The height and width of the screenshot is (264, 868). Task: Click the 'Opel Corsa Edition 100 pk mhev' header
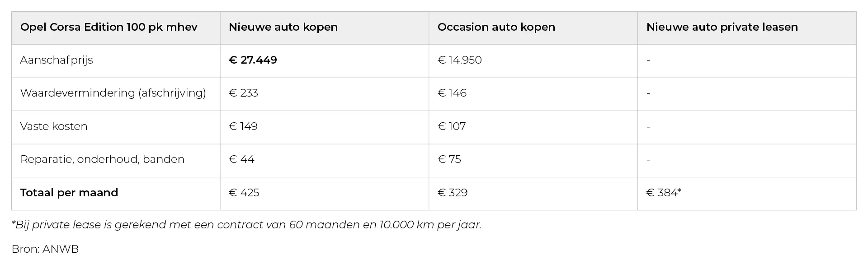[108, 27]
